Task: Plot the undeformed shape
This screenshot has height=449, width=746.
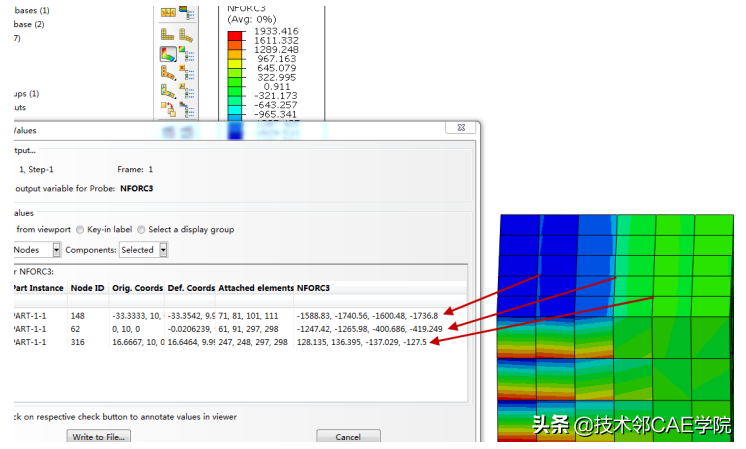Action: 167,34
